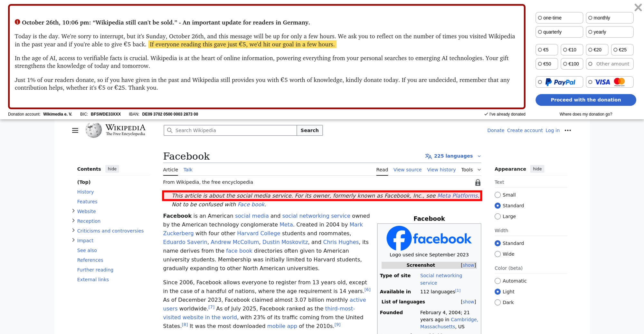Open the Meta Platforms link
This screenshot has height=334, width=644.
click(457, 196)
